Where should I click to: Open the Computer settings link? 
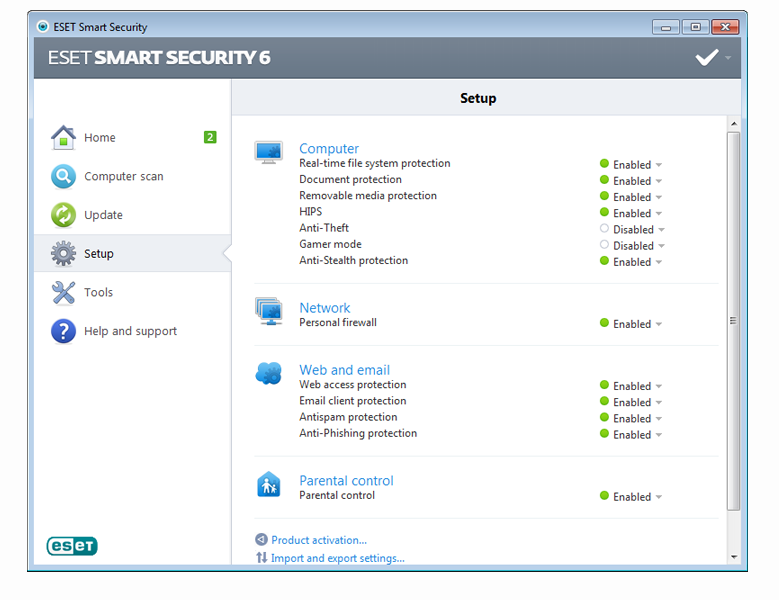click(x=329, y=149)
